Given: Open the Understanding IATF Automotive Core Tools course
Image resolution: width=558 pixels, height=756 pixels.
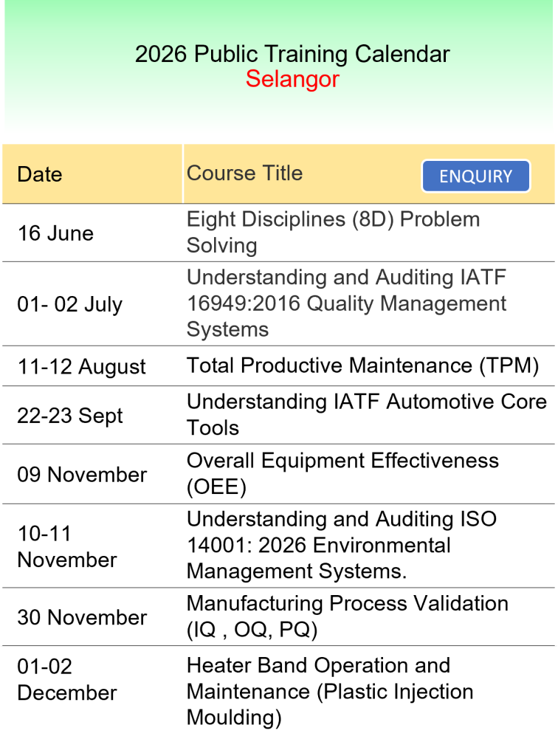Looking at the screenshot, I should [366, 414].
